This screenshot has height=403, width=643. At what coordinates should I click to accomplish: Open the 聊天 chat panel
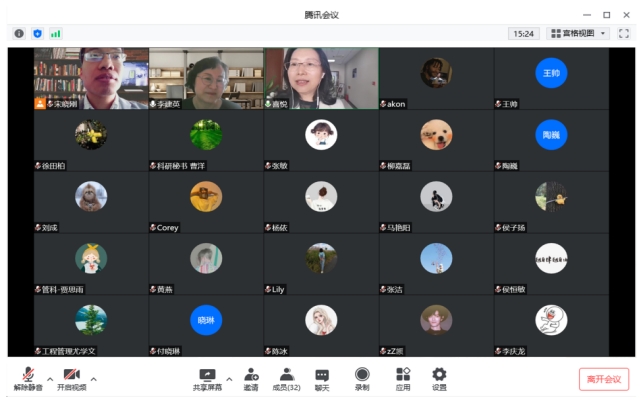pos(322,378)
